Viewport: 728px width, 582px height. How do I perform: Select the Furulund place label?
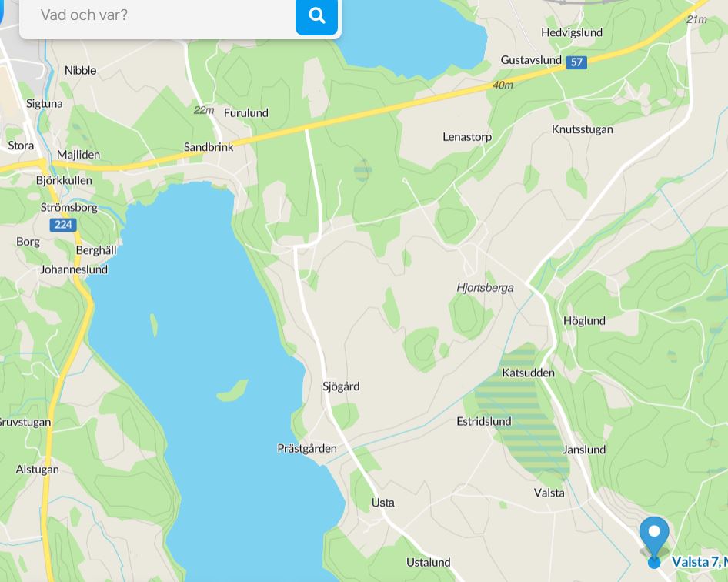click(246, 113)
